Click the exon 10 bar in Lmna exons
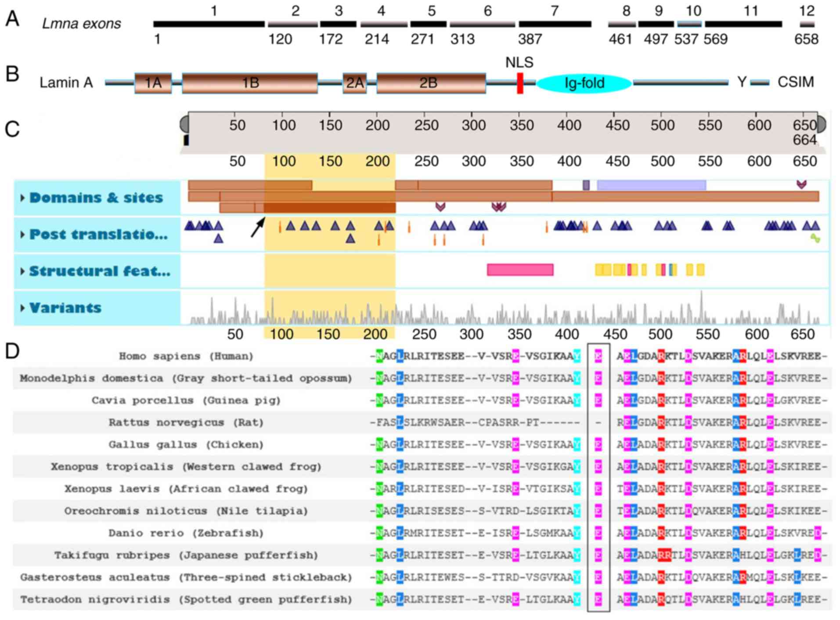 coord(689,24)
